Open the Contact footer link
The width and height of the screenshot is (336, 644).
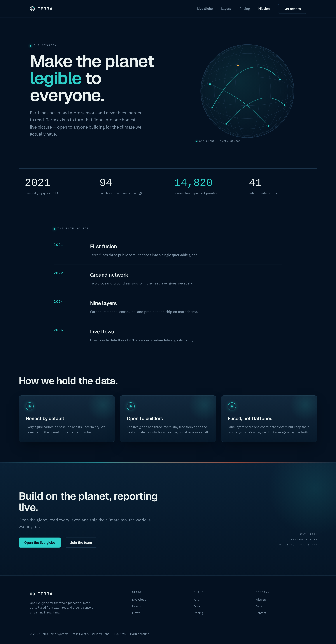tap(261, 613)
